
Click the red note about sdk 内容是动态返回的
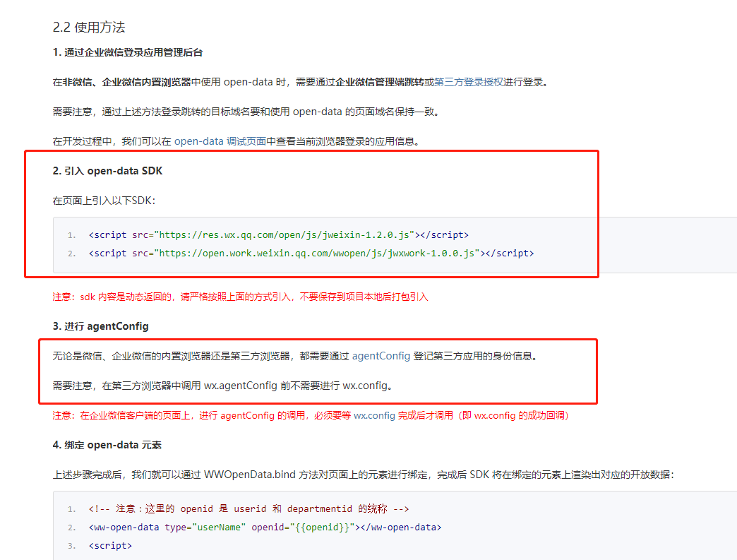(240, 297)
